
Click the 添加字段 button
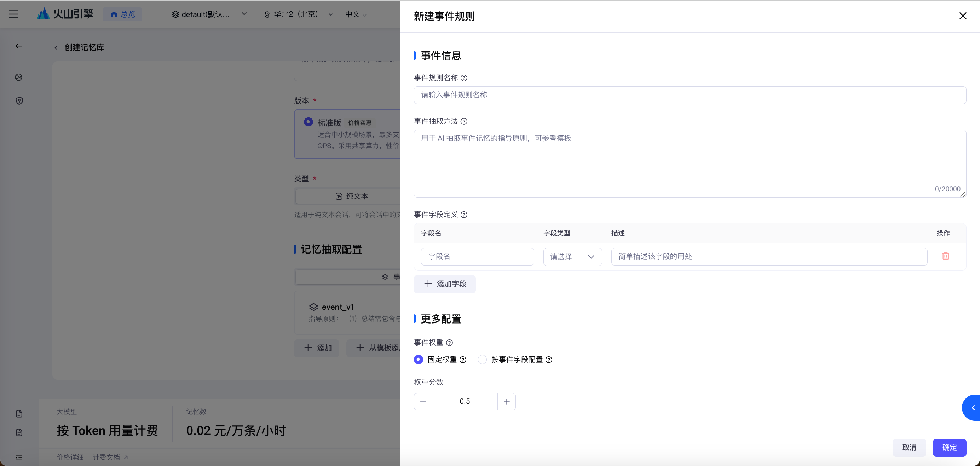(445, 284)
